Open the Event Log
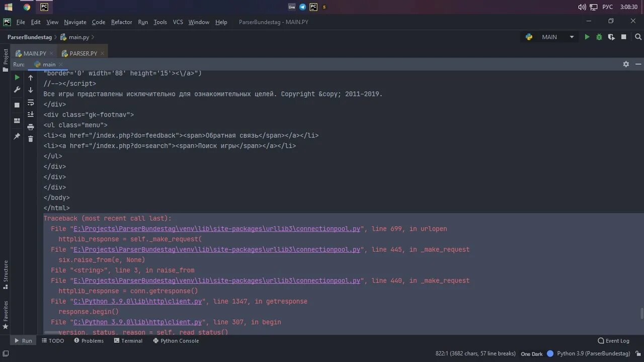Screen dimensions: 644x362 click(x=613, y=340)
